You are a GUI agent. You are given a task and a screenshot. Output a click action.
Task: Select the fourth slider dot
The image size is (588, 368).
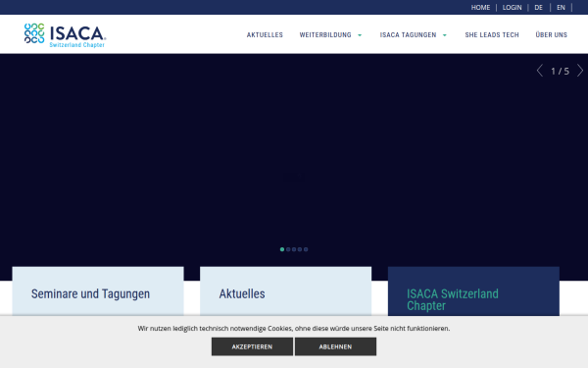pos(300,249)
